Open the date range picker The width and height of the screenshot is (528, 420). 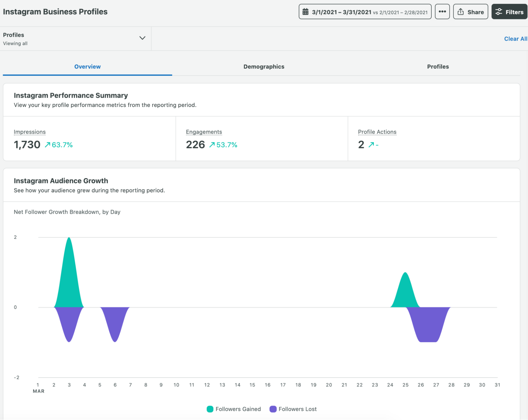(x=365, y=12)
